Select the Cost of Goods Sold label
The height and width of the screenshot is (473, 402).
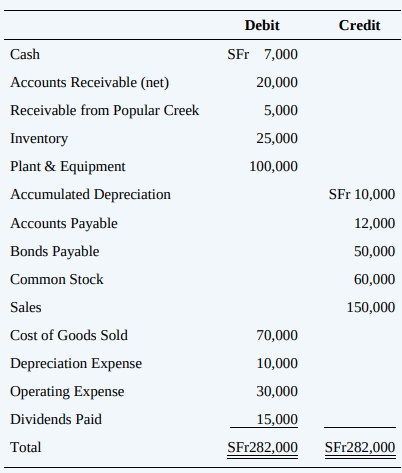[69, 335]
